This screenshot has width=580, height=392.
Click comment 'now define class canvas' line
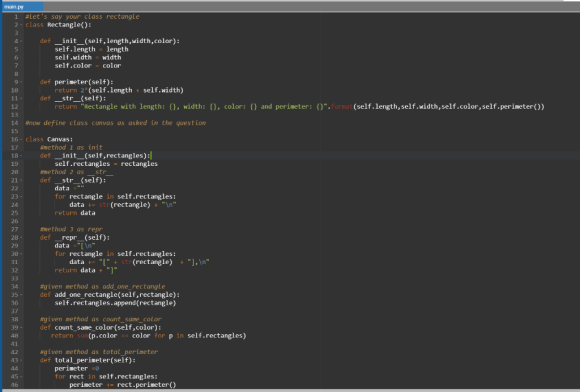[115, 123]
